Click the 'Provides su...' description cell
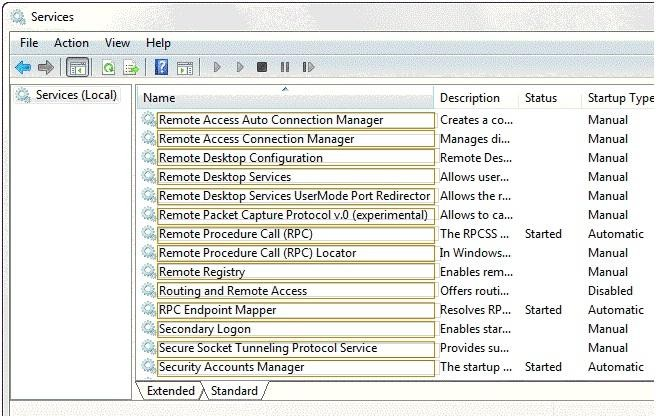The image size is (658, 416). click(x=474, y=348)
